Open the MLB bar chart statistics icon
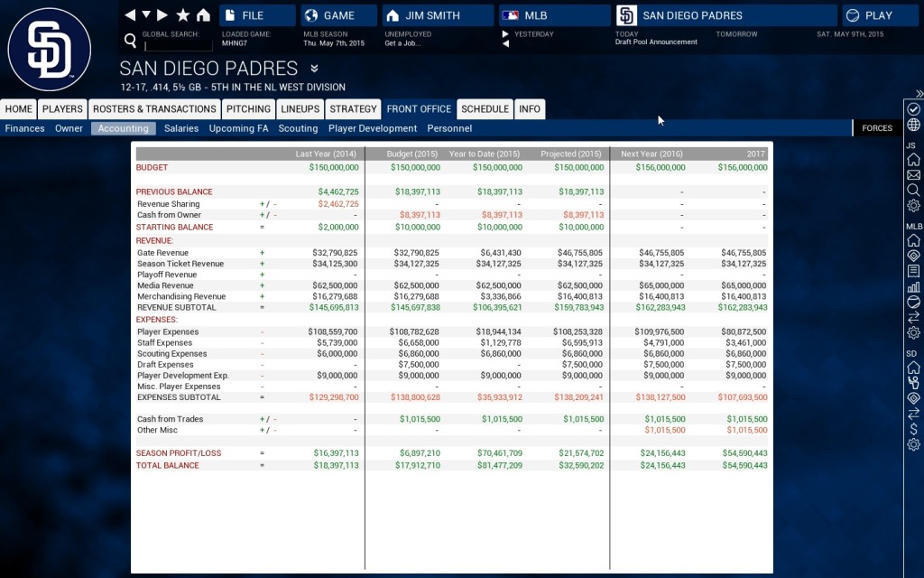924x578 pixels. click(913, 286)
